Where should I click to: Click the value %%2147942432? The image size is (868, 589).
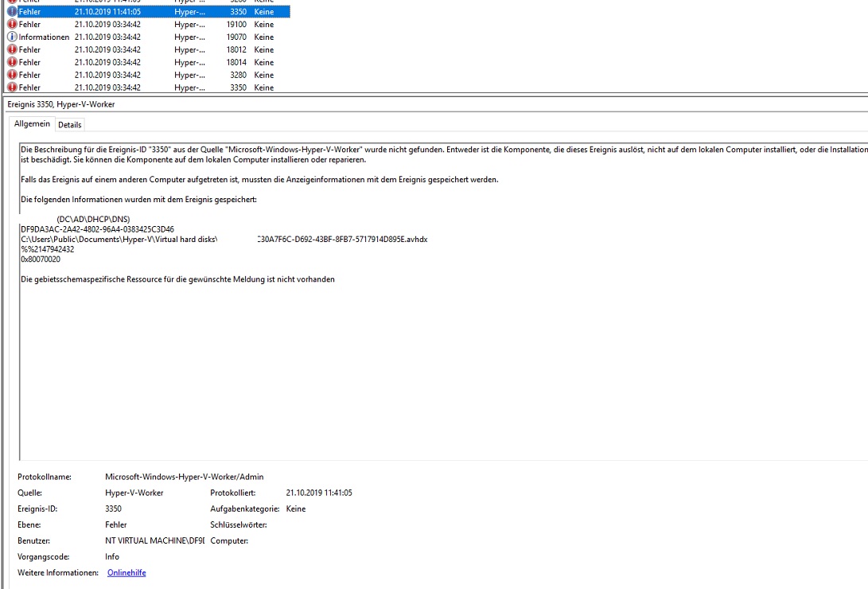[48, 249]
